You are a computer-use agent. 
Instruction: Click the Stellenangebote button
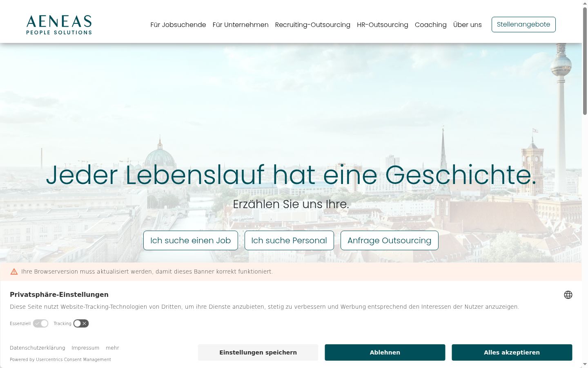click(523, 25)
